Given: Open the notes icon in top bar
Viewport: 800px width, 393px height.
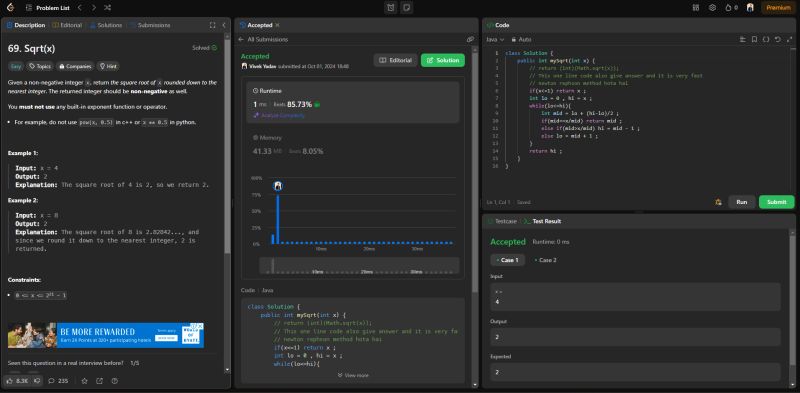Looking at the screenshot, I should (407, 8).
